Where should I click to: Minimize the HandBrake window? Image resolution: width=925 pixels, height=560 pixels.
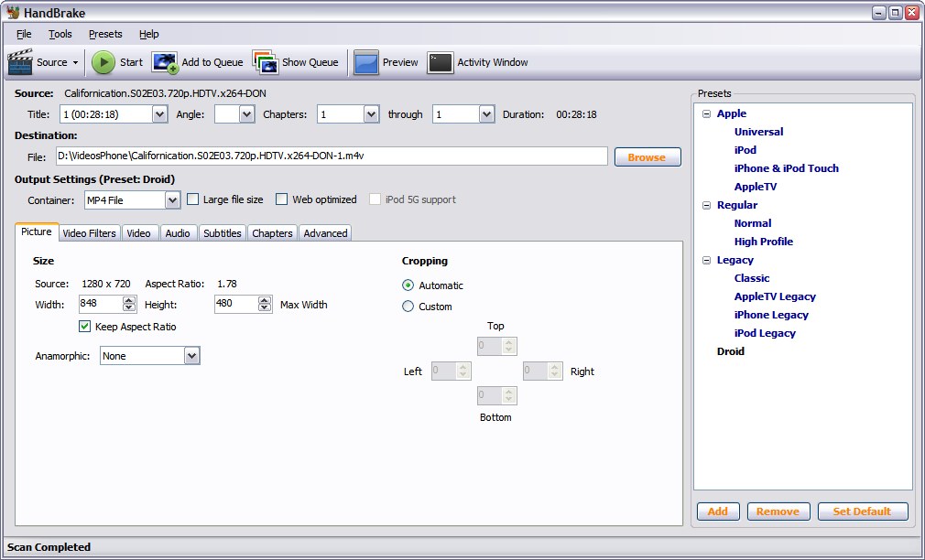point(879,13)
